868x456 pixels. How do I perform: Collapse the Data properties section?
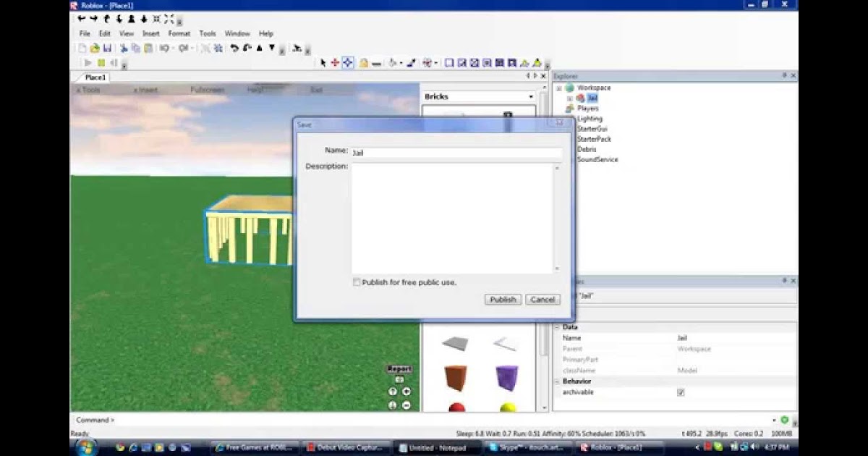pos(557,327)
